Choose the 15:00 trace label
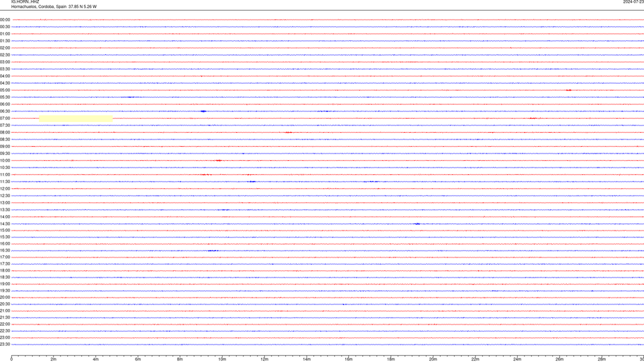The width and height of the screenshot is (644, 362). [x=5, y=230]
